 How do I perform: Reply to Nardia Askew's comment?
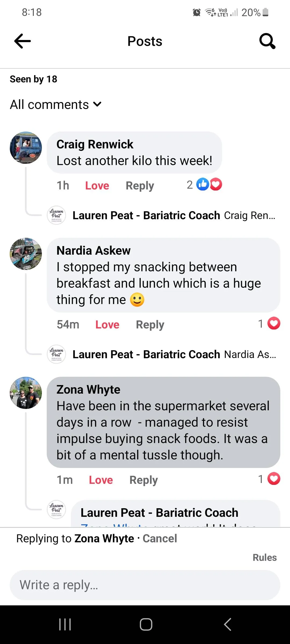[150, 325]
